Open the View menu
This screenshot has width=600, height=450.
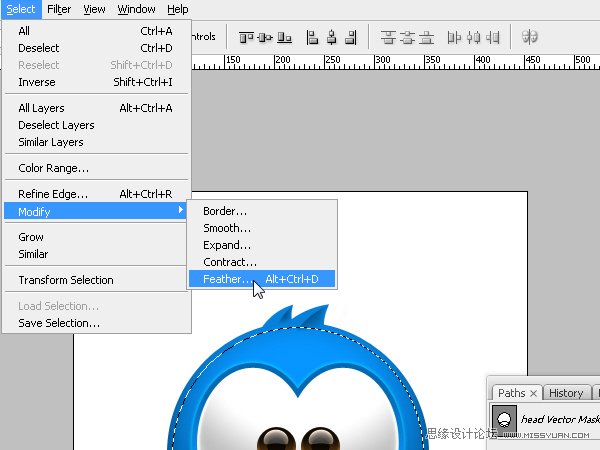tap(94, 9)
